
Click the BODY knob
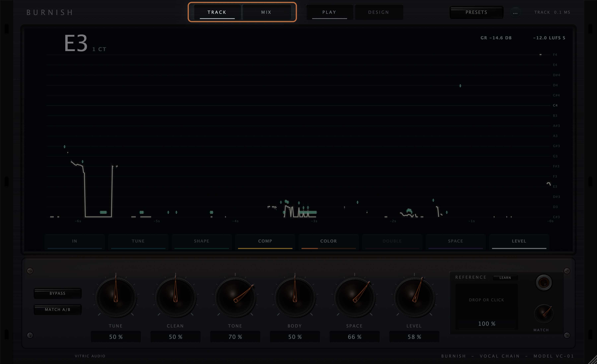(x=295, y=297)
